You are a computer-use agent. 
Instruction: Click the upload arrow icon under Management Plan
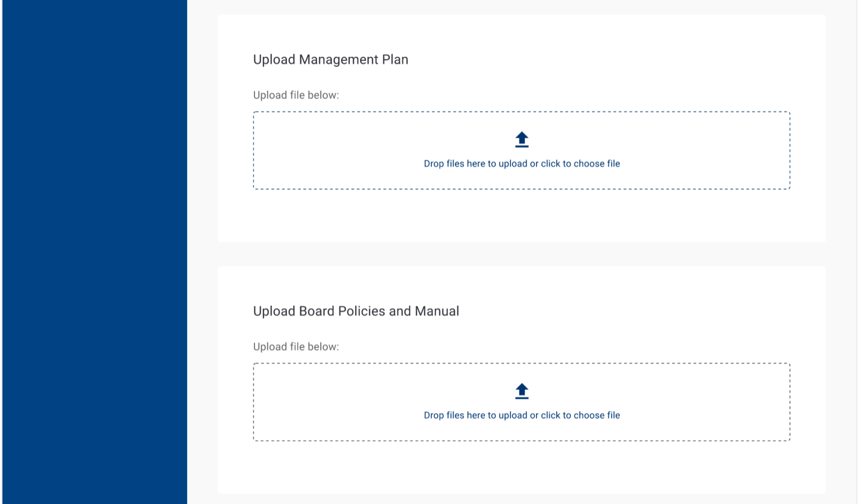(521, 140)
